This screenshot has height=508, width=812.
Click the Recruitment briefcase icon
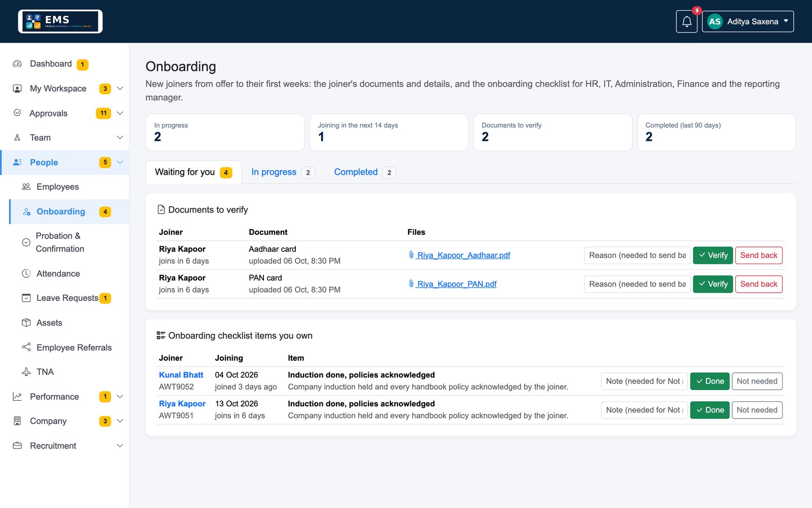coord(17,446)
